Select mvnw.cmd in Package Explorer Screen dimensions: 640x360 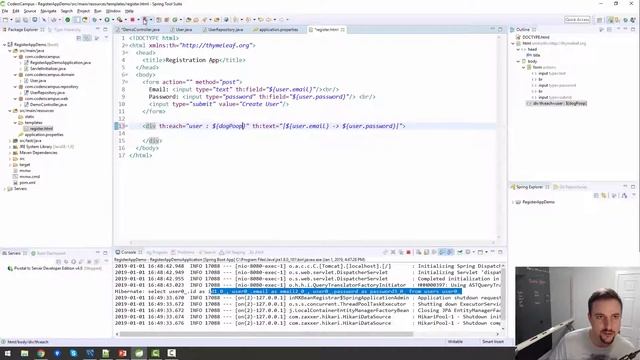[27, 177]
